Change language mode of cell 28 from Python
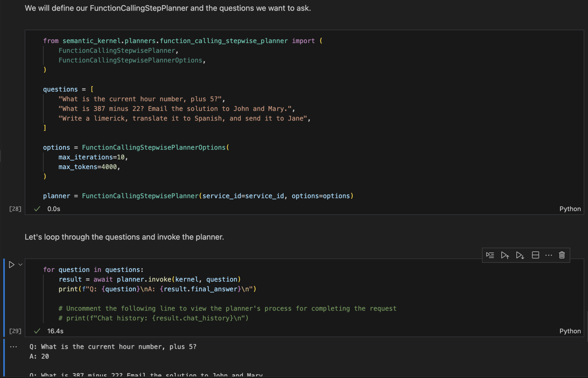588x378 pixels. click(x=570, y=209)
